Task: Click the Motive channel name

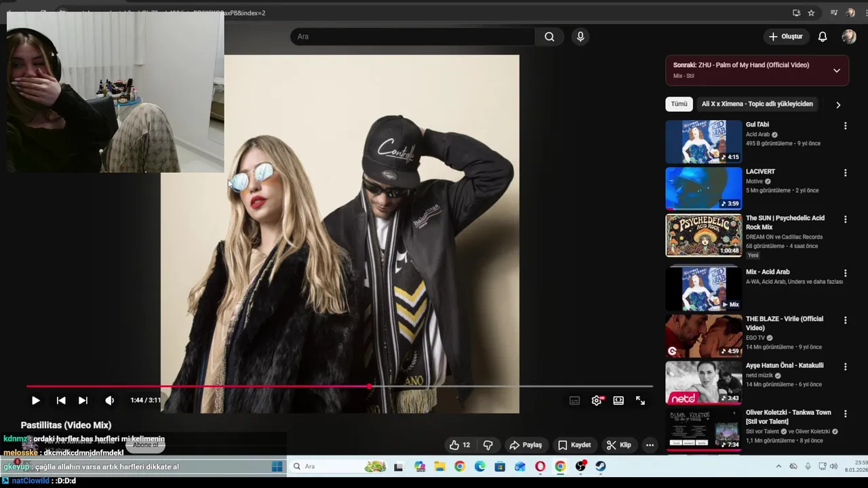Action: (754, 181)
